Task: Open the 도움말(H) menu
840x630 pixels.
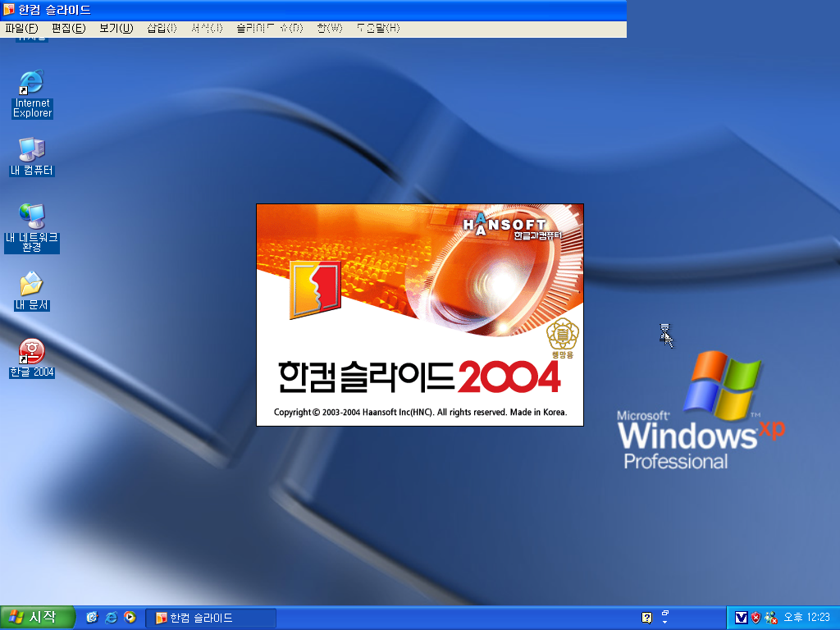Action: [378, 29]
